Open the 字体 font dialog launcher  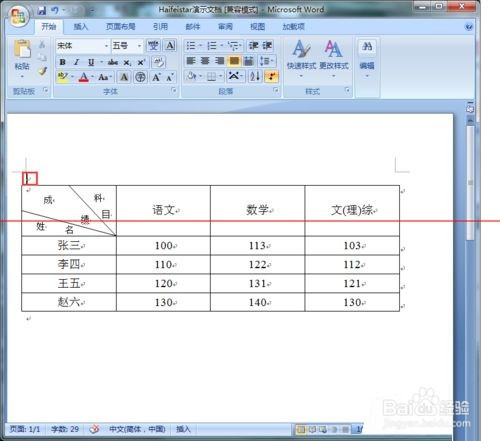click(x=173, y=90)
